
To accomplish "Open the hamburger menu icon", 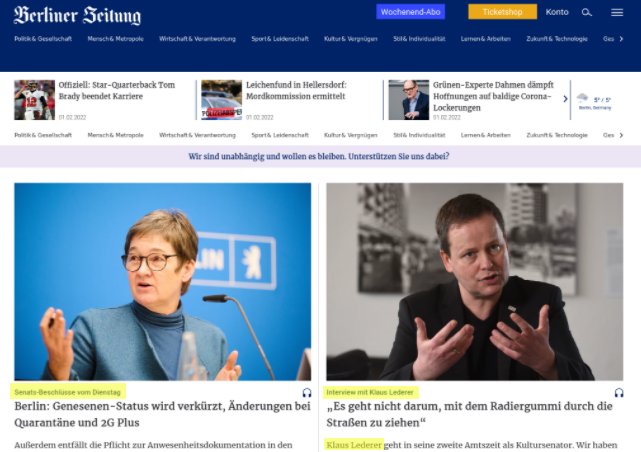I will (617, 13).
